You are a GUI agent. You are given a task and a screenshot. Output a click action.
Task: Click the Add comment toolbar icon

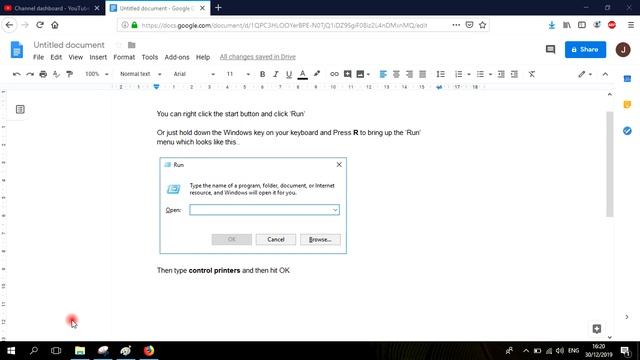click(x=347, y=74)
